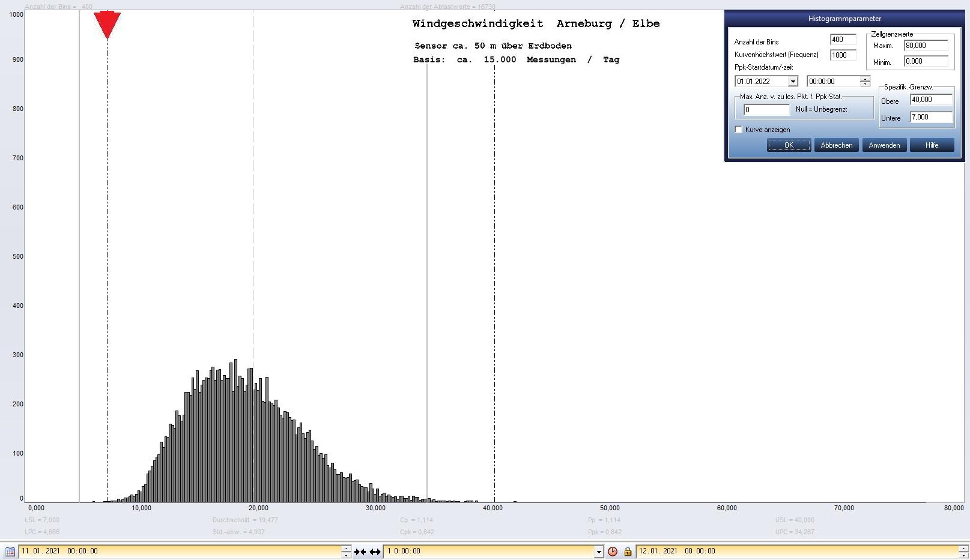Viewport: 970px width, 560px height.
Task: Click 'Basis: ca. 15.000 Messungen / Tag' text
Action: 516,60
